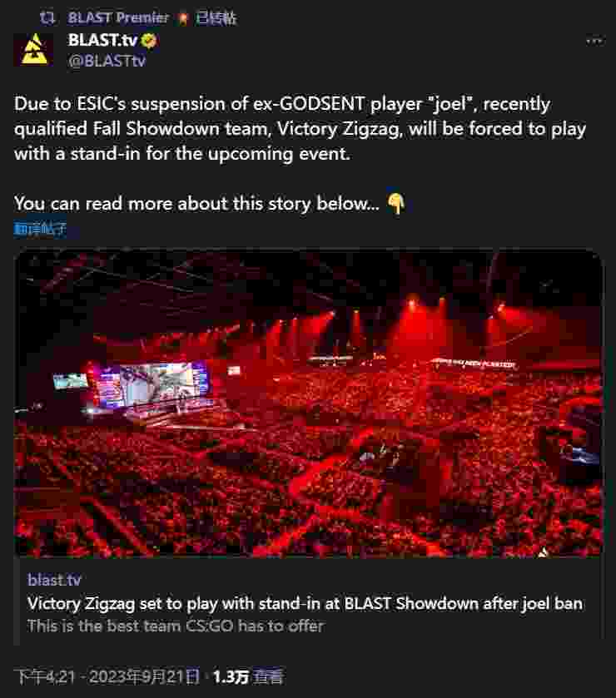Click the badge icon beside BLAST Premier
Screen dimensions: 616x698
click(182, 18)
